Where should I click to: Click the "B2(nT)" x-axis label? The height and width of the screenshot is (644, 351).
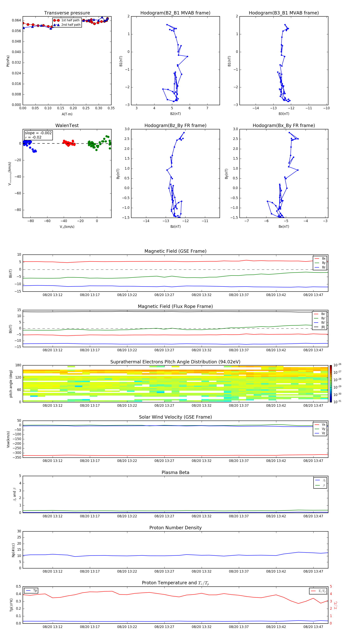pyautogui.click(x=175, y=114)
